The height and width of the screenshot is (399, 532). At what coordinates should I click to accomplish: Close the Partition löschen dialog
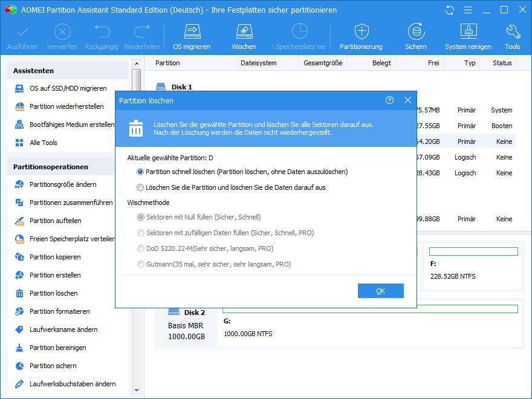[407, 100]
